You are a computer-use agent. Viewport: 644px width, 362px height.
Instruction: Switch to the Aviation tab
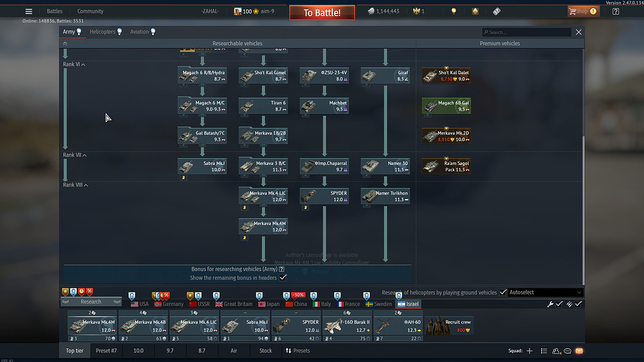tap(143, 32)
